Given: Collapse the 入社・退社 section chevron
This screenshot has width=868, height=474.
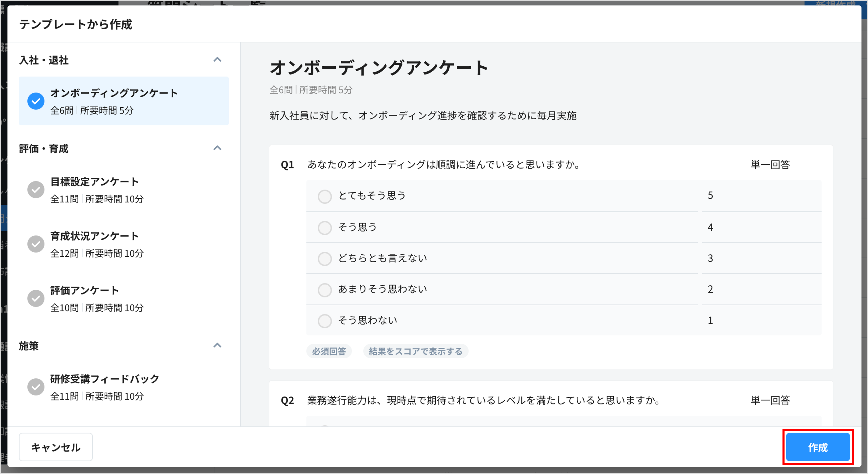Looking at the screenshot, I should (218, 59).
